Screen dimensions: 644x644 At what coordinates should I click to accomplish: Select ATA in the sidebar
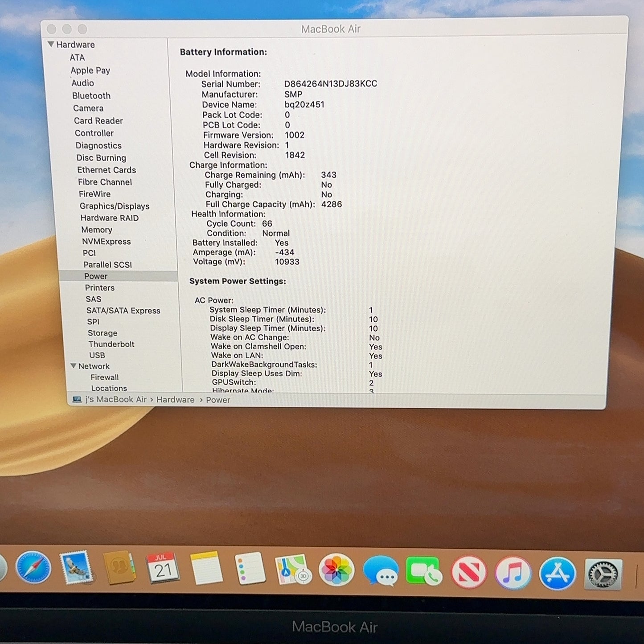pyautogui.click(x=77, y=57)
